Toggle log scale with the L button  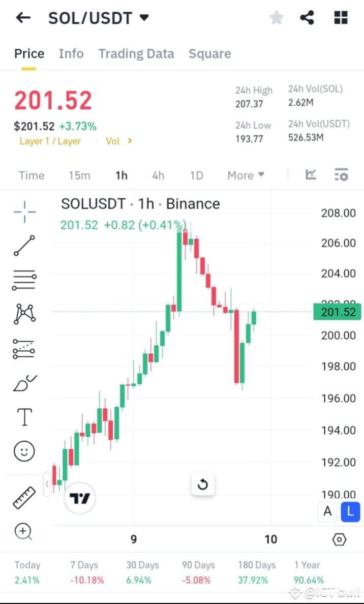tap(350, 512)
